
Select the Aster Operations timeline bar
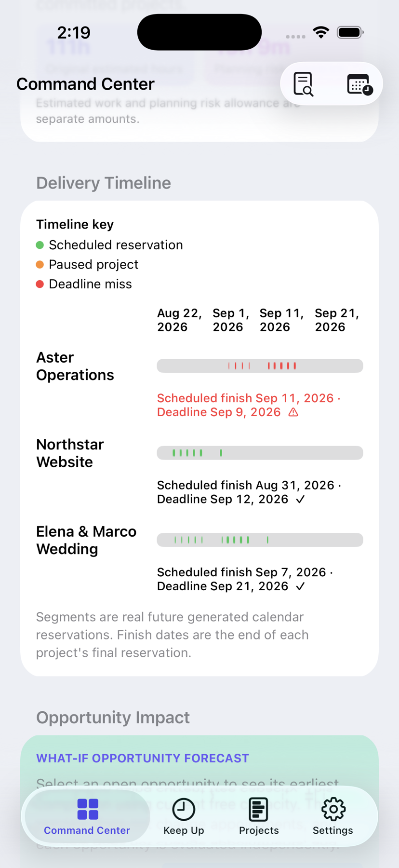(x=260, y=366)
